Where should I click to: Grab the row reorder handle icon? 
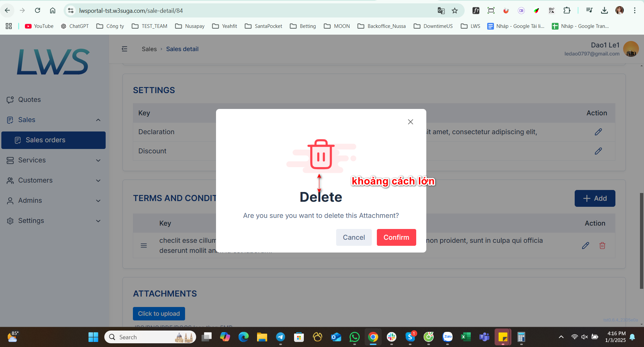[144, 245]
